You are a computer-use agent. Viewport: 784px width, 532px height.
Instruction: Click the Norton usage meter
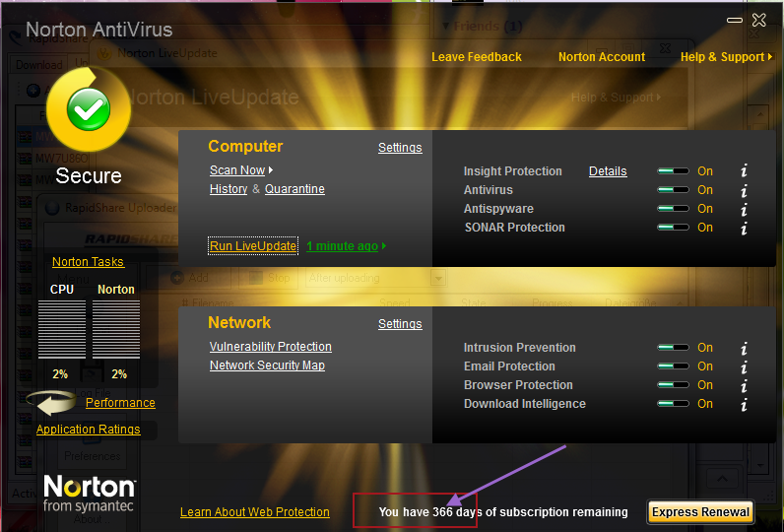pyautogui.click(x=116, y=329)
